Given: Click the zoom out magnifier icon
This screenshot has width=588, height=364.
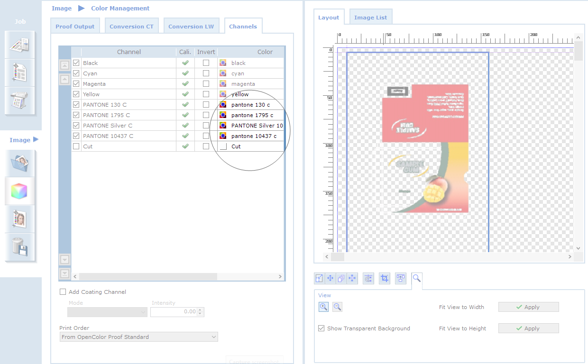Looking at the screenshot, I should 337,307.
